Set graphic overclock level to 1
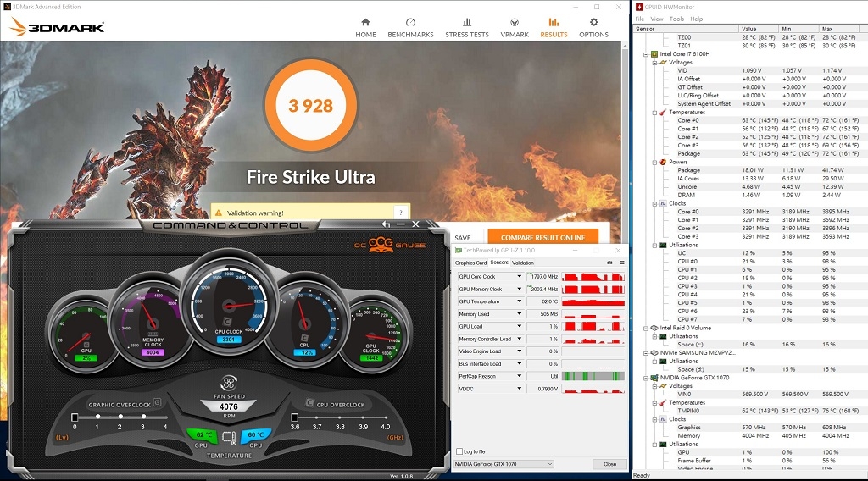 (97, 417)
